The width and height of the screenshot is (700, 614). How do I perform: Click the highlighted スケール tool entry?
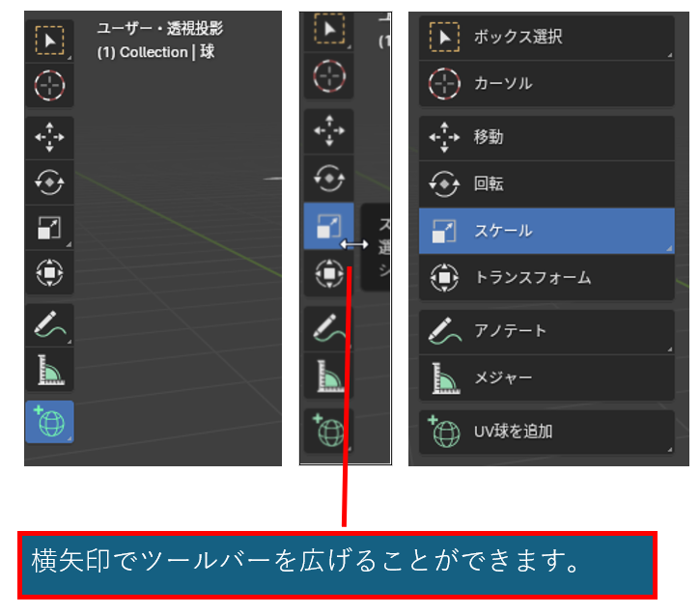pyautogui.click(x=546, y=232)
